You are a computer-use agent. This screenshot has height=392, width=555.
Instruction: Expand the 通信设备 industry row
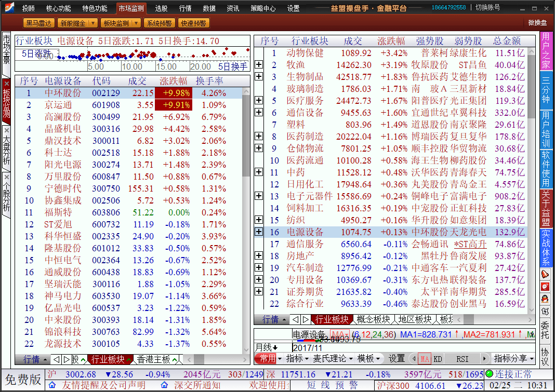pos(259,112)
